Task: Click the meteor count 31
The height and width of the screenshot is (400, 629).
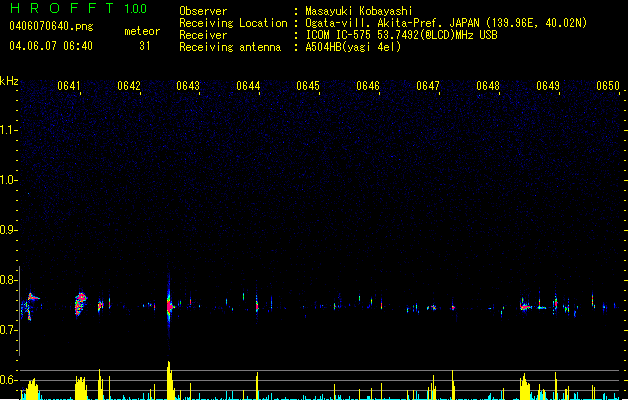Action: (x=145, y=46)
